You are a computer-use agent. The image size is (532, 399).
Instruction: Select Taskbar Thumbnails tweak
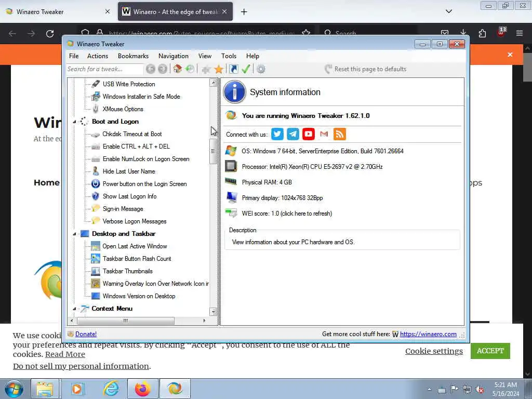coord(128,271)
